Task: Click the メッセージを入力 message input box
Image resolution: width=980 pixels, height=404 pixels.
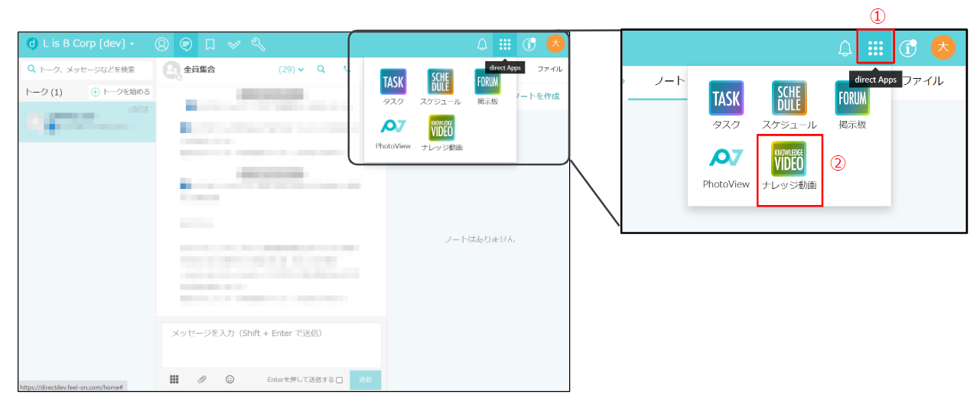Action: 271,344
